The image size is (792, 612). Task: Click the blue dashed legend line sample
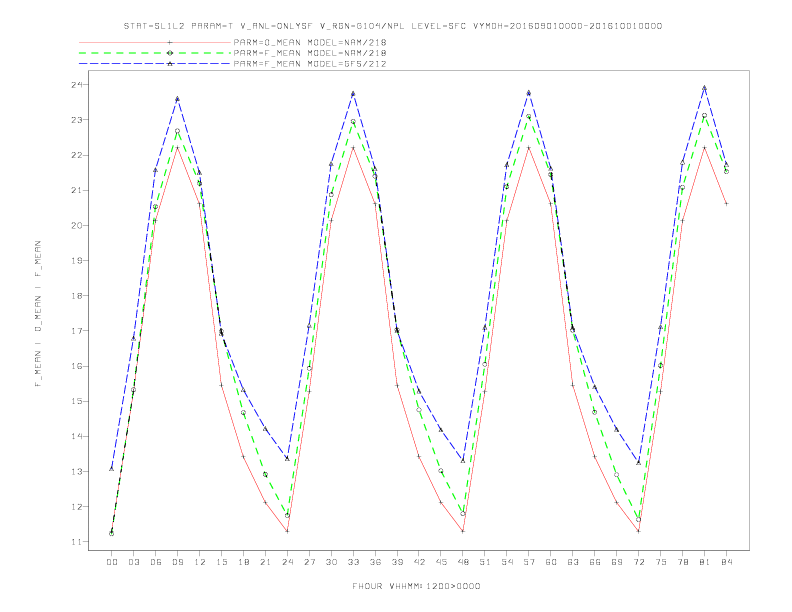(x=155, y=64)
